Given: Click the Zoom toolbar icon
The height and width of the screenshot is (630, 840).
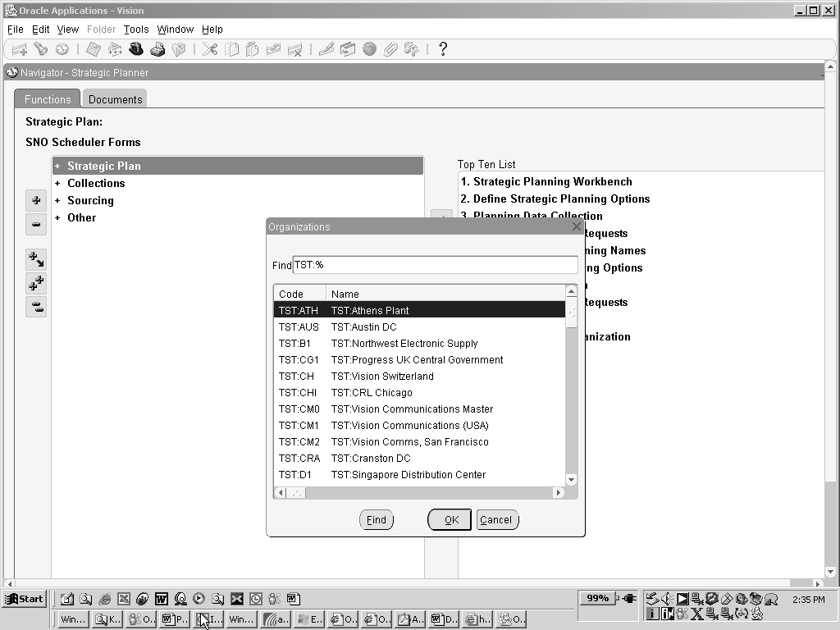Looking at the screenshot, I should pos(348,49).
